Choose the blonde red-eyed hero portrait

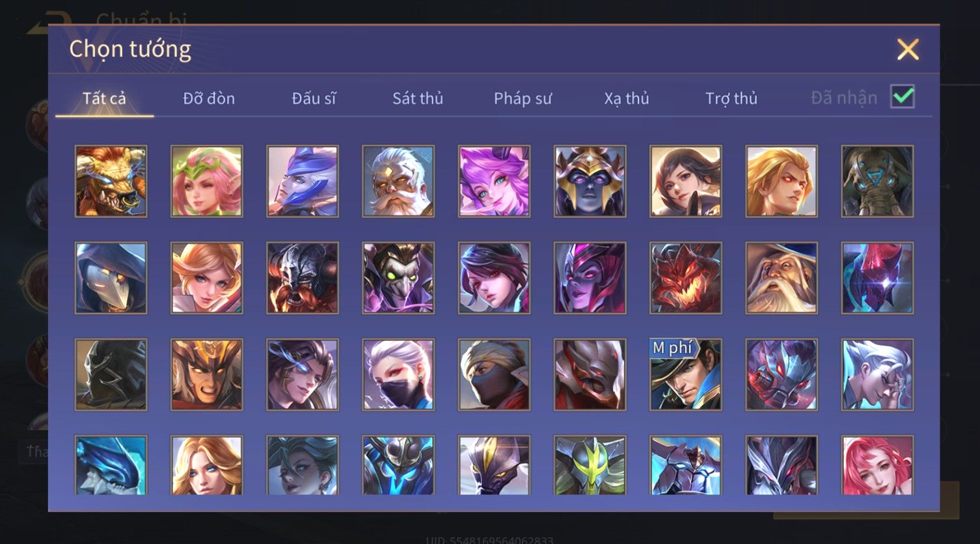782,181
